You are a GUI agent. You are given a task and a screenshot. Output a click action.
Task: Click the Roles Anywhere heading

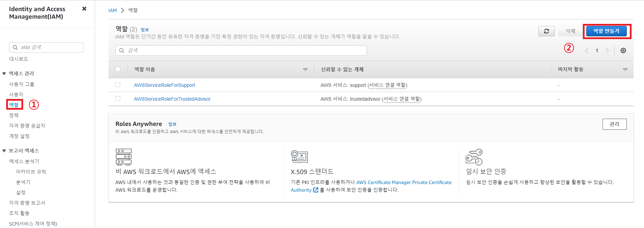139,124
